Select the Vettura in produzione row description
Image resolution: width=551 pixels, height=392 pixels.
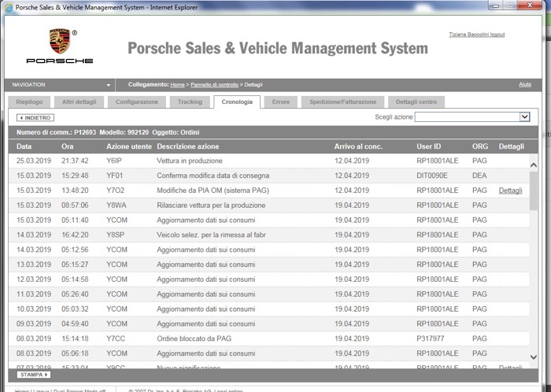coord(190,161)
